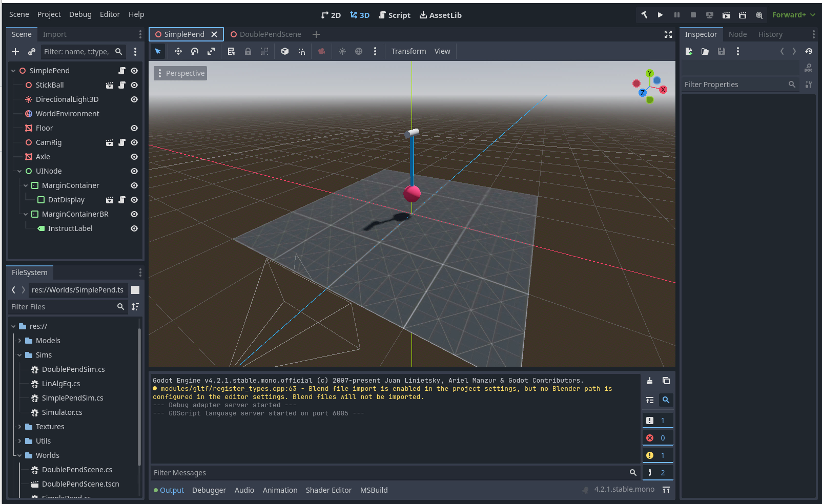Activate the Rotate Mode tool
822x504 pixels.
195,51
